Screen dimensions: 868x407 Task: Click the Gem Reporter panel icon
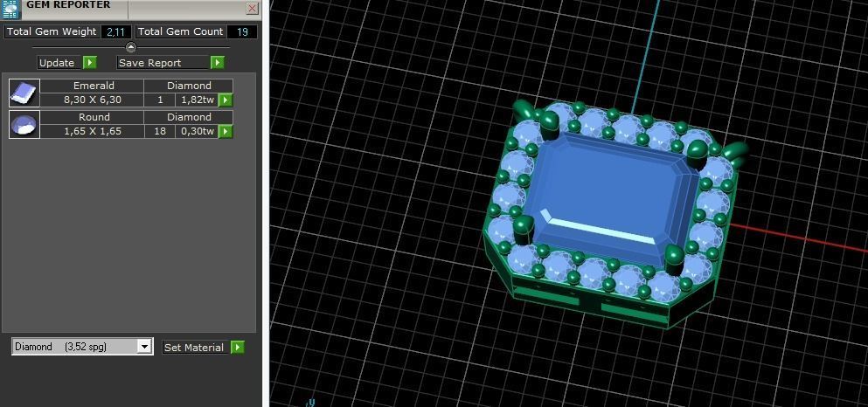10,10
